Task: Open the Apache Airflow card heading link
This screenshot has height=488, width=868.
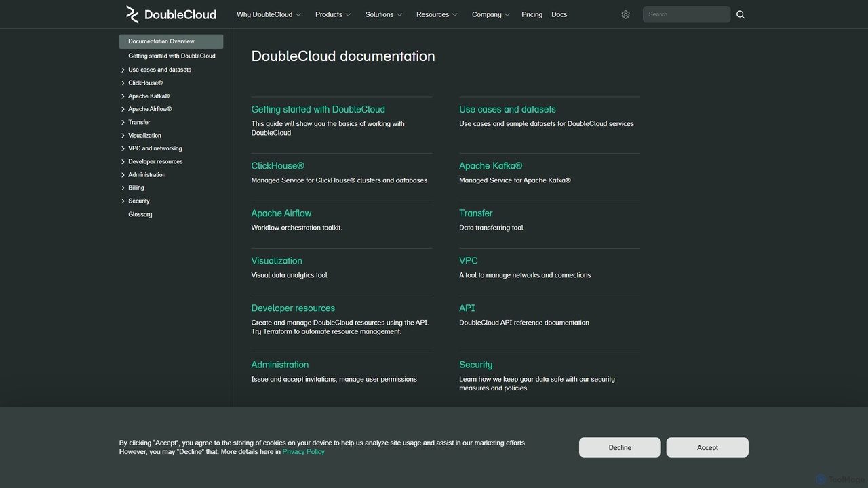Action: 281,213
